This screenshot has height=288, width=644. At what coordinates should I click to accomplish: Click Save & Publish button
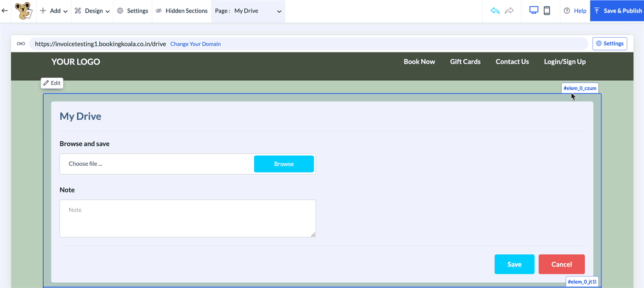617,11
